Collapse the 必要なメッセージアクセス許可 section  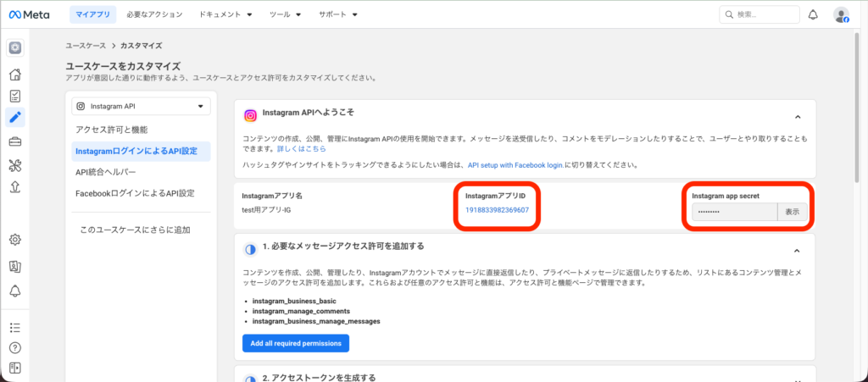797,250
